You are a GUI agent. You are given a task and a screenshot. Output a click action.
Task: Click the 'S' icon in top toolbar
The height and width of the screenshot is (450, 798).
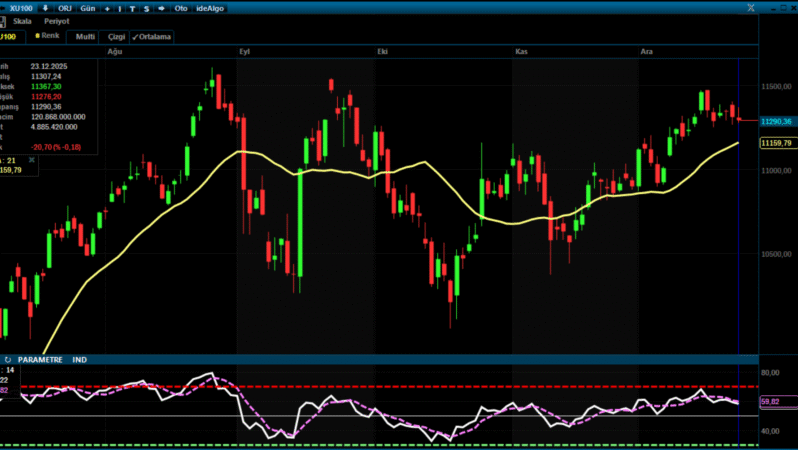click(x=146, y=8)
